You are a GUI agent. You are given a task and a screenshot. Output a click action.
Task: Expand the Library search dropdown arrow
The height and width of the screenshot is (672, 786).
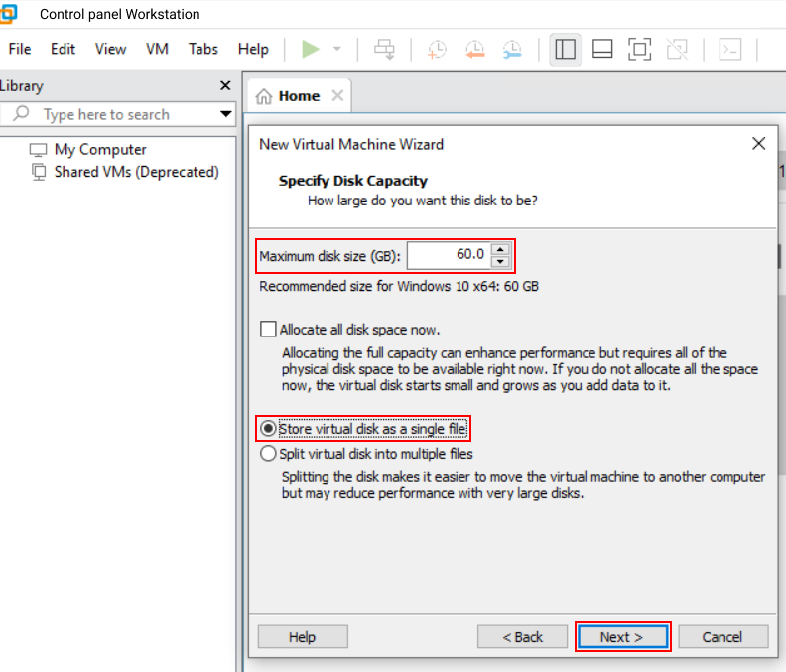[x=226, y=114]
